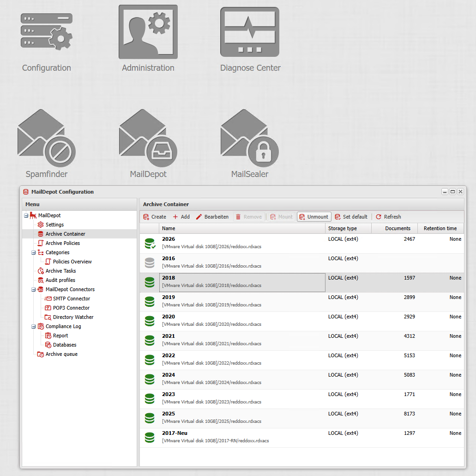Click the grey unmounted icon for container 2016

tap(150, 262)
